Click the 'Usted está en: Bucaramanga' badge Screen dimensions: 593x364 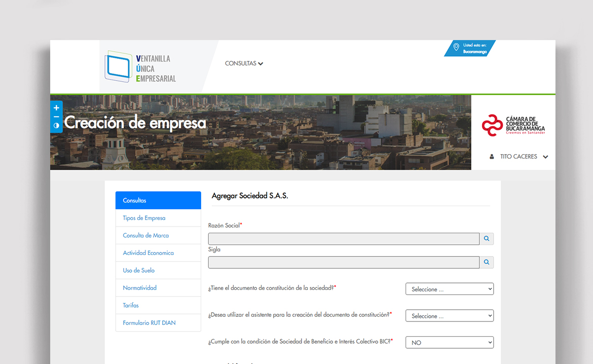(x=470, y=48)
